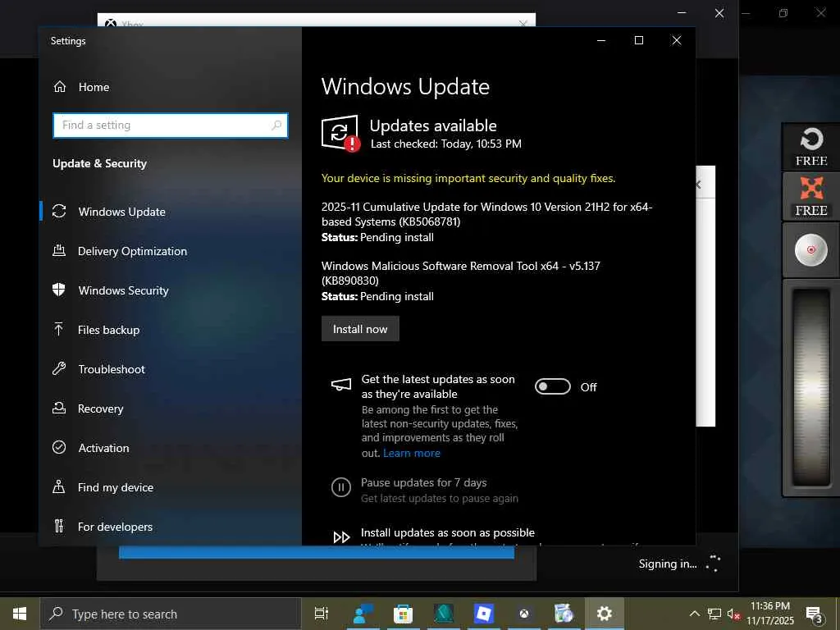840x630 pixels.
Task: Go to Windows Security section
Action: click(123, 290)
